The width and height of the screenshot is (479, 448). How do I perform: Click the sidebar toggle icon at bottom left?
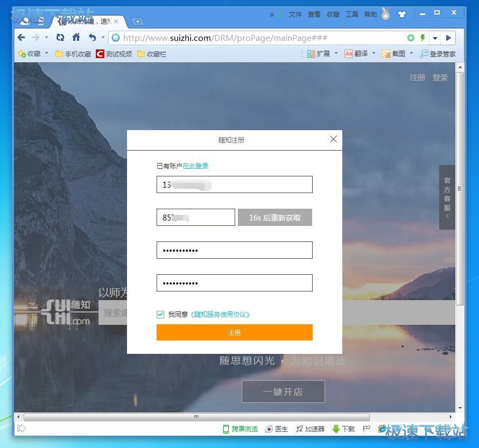tap(21, 429)
